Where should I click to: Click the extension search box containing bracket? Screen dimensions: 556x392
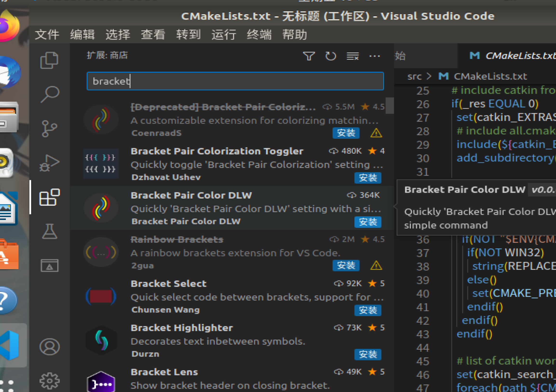click(235, 81)
